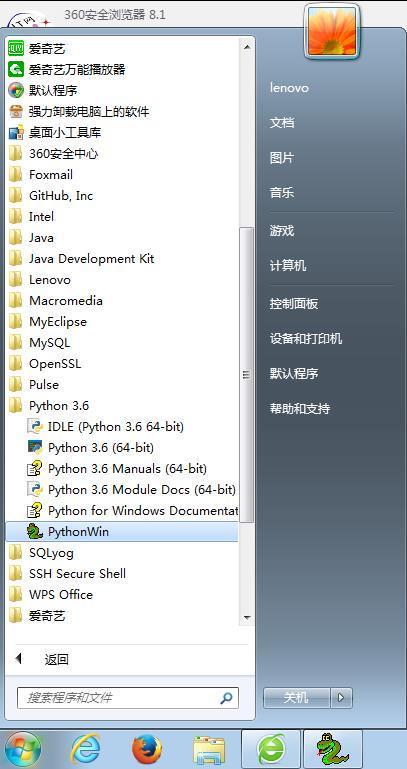Expand the MySQL folder

pos(122,343)
